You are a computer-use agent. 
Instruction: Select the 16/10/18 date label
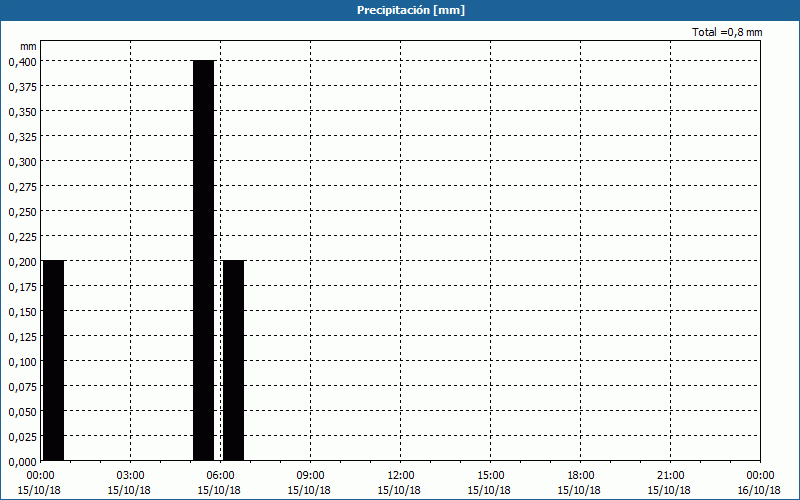(759, 490)
